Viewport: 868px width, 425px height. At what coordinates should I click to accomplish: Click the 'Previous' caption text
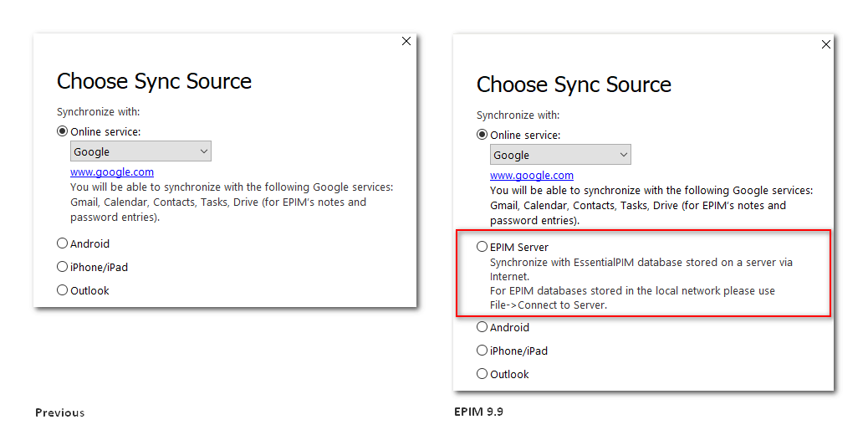coord(59,412)
